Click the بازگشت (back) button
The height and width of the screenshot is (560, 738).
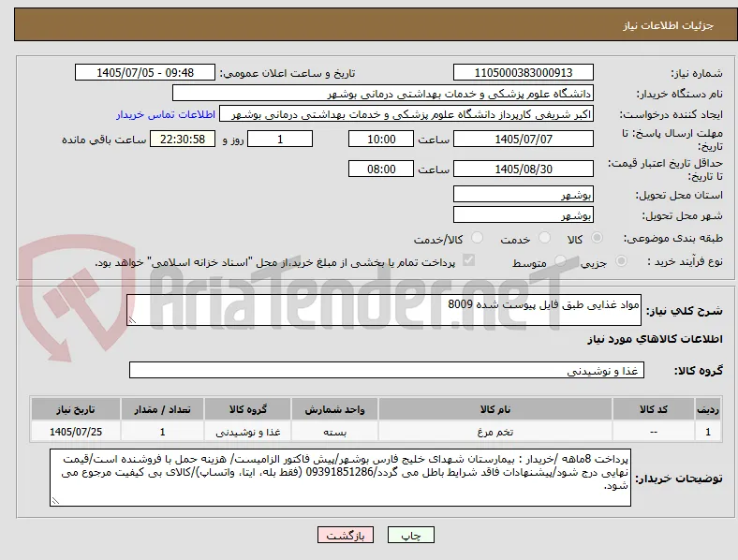click(346, 535)
